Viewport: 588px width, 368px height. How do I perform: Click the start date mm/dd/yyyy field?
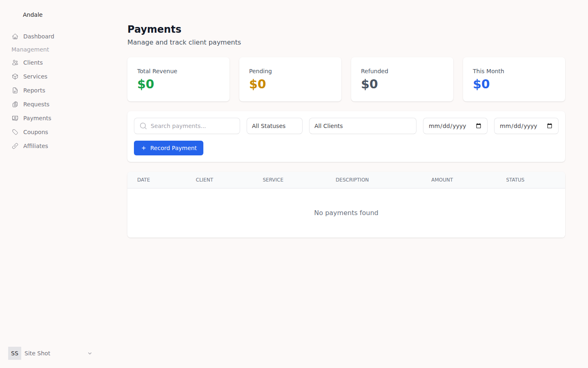[455, 126]
